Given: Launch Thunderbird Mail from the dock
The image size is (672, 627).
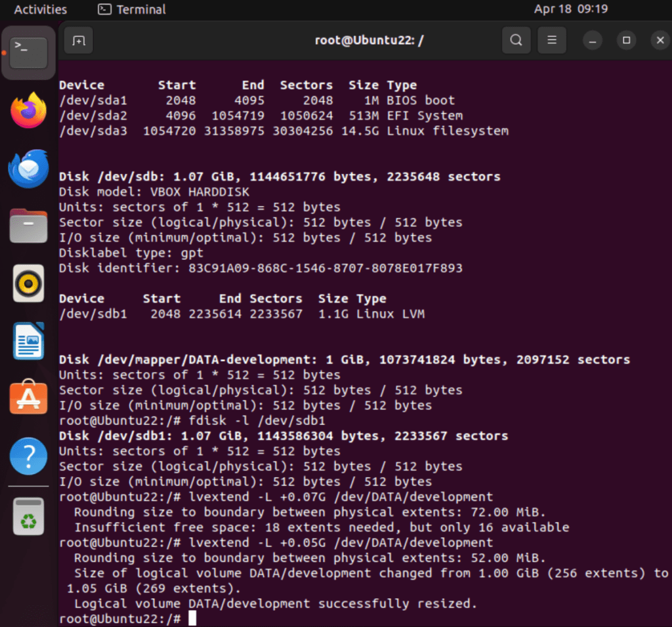Looking at the screenshot, I should pos(28,169).
